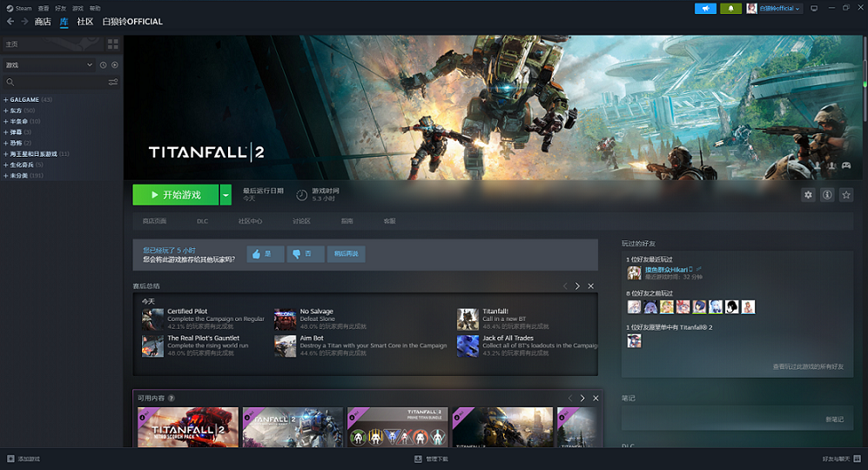Viewport: 868px width, 470px height.
Task: Open the green notifications bell
Action: 730,9
